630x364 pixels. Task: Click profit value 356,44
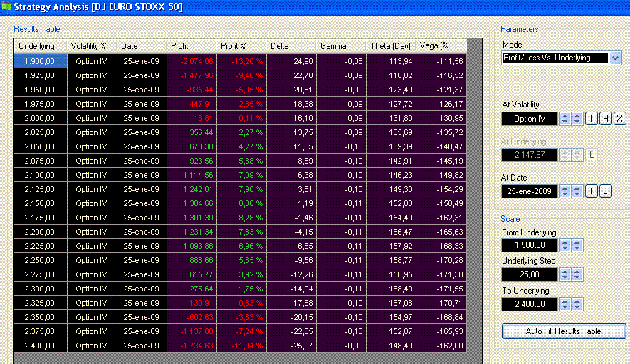(x=191, y=132)
